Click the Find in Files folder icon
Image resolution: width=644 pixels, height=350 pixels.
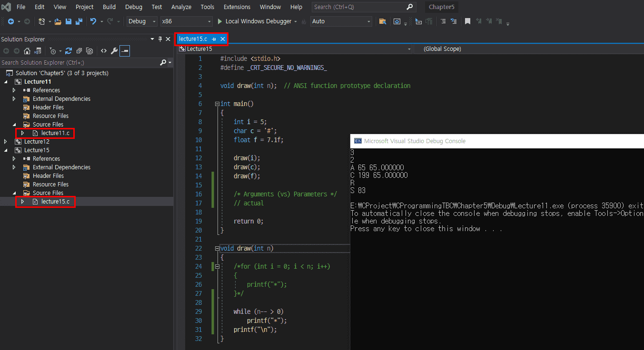pos(382,21)
